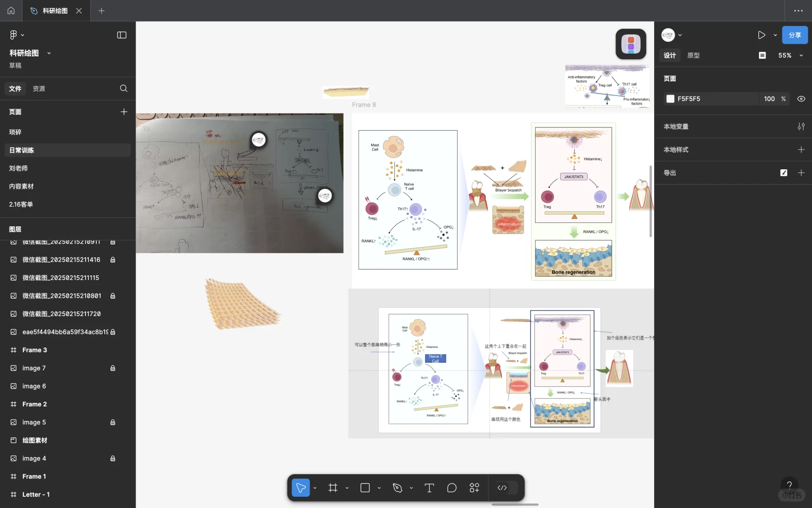Expand the Pen tool options chevron
Screen dimensions: 812x508
(411, 488)
